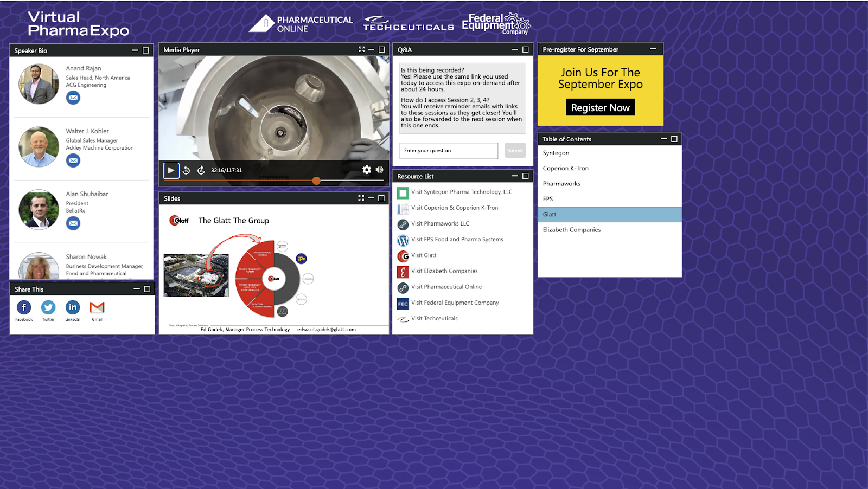
Task: Open media player settings gear
Action: pos(367,170)
